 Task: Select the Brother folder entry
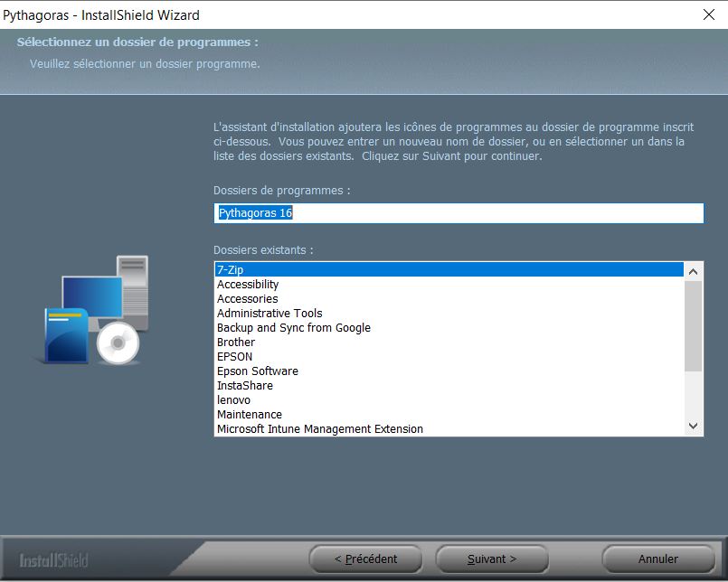449,342
